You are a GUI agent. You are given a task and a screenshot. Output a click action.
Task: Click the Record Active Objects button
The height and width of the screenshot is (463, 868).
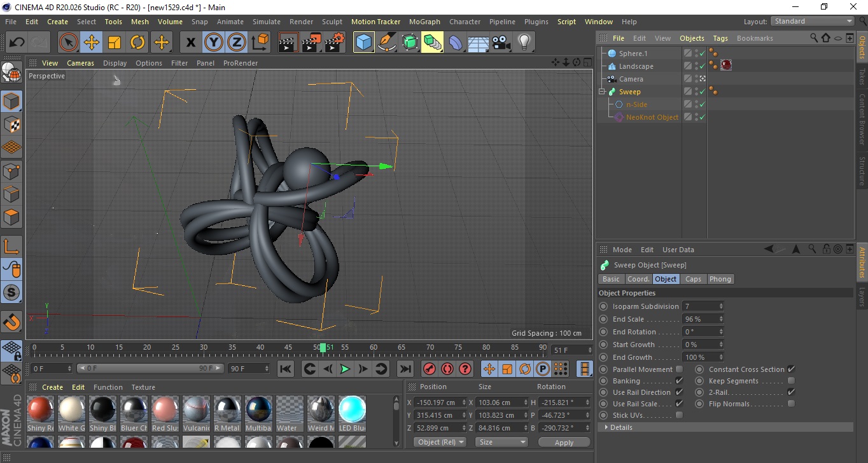430,369
